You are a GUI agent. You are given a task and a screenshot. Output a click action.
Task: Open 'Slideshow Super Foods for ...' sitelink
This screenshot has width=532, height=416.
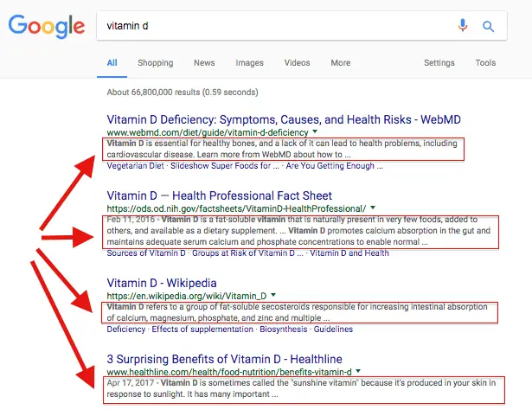pyautogui.click(x=225, y=166)
